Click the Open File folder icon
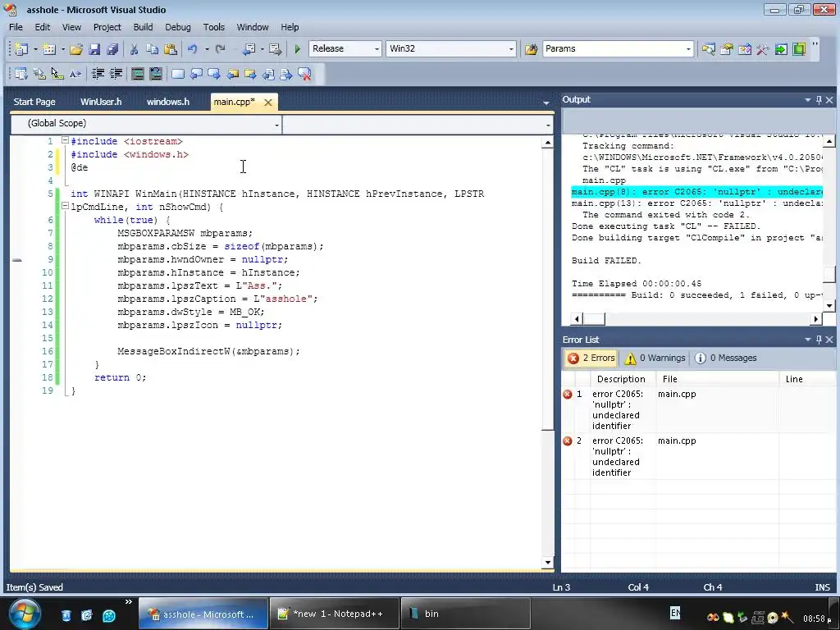This screenshot has height=630, width=840. [76, 49]
